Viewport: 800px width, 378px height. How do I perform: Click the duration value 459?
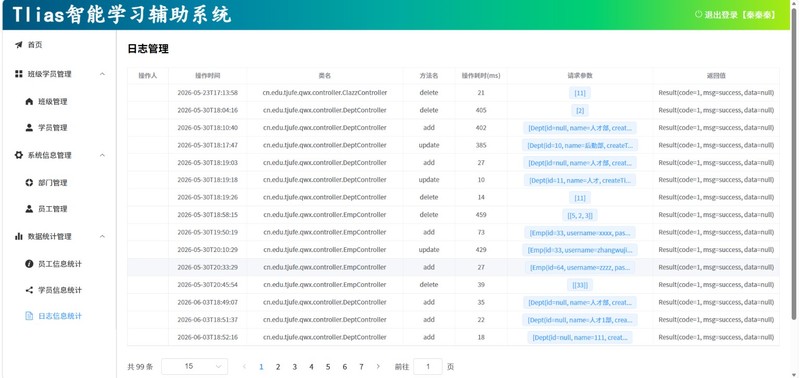tap(481, 215)
